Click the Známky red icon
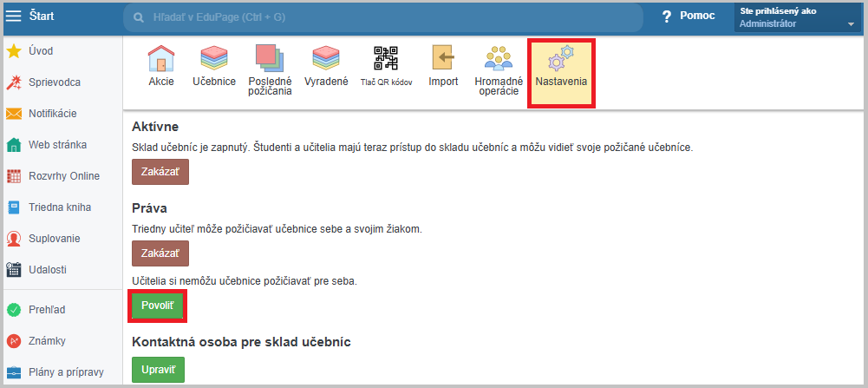Screen dimensions: 868x388 click(x=14, y=341)
